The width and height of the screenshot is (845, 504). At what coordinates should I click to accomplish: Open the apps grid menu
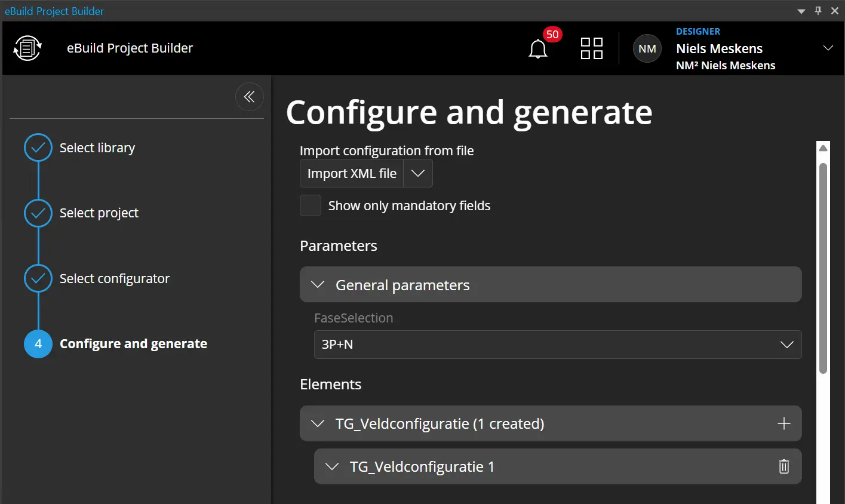click(x=592, y=48)
